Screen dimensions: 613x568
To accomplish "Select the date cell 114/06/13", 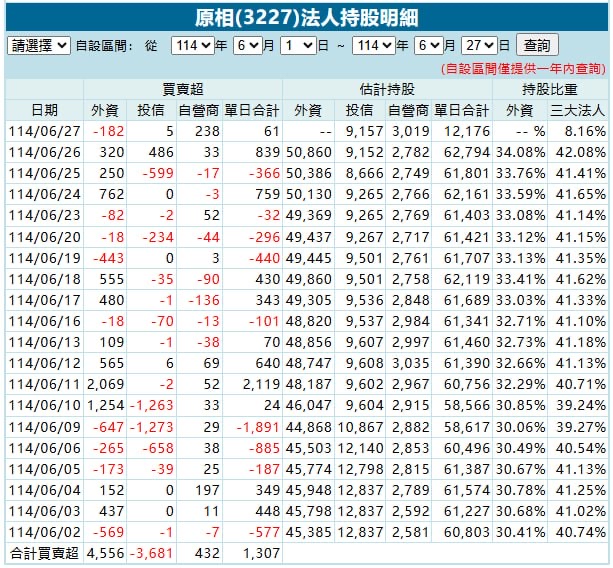I will tap(45, 343).
